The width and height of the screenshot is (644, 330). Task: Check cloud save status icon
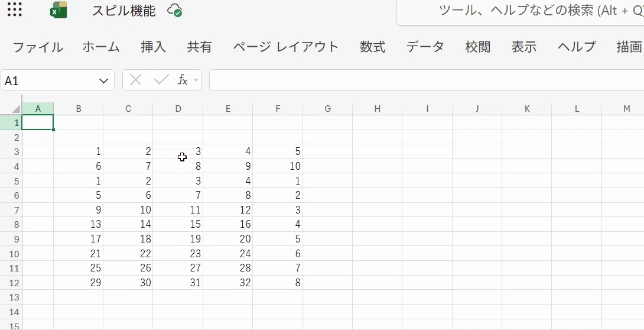pos(174,10)
